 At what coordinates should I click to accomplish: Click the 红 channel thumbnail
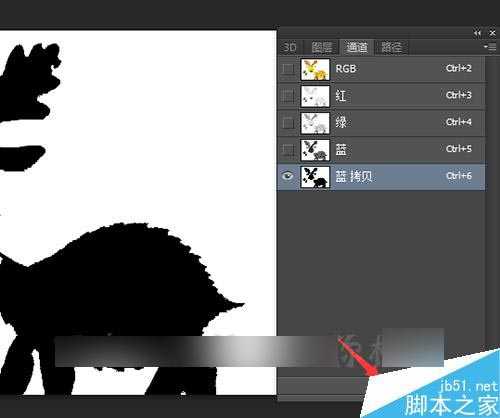(315, 96)
